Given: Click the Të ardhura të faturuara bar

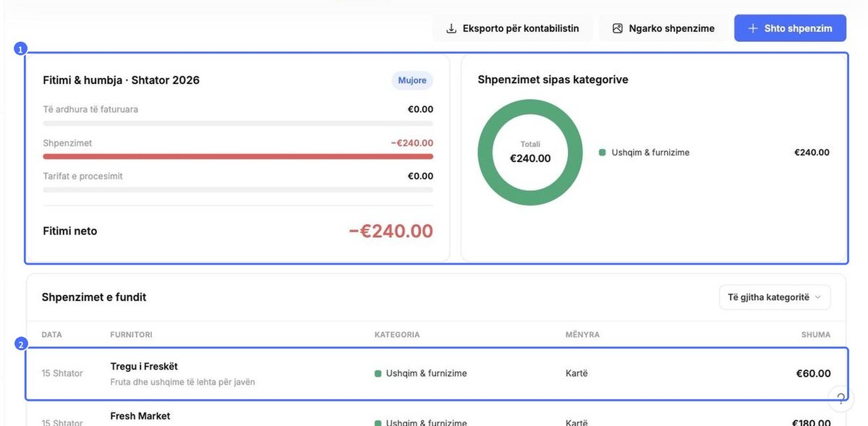Looking at the screenshot, I should pos(238,123).
